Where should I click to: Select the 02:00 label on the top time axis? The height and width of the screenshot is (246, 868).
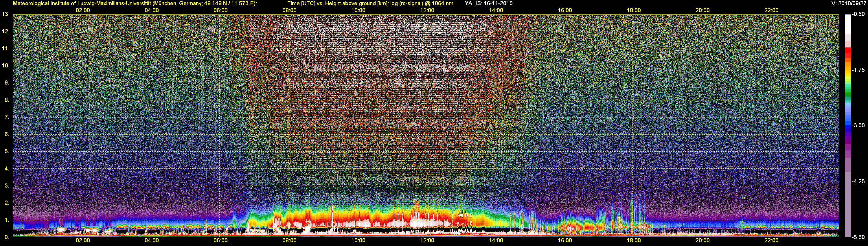[x=82, y=10]
